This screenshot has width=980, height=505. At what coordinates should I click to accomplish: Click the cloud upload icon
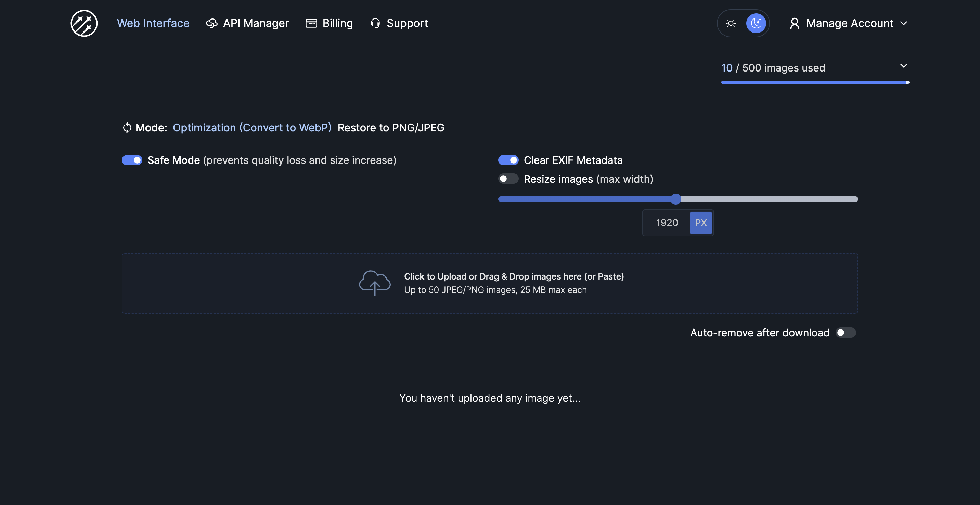(x=375, y=283)
